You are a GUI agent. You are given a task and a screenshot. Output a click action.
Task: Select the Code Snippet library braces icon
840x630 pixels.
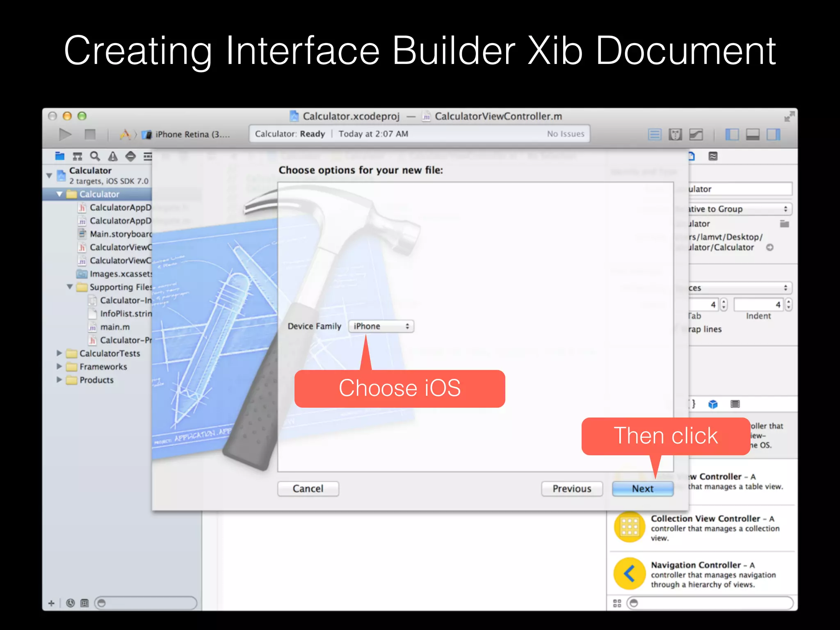click(x=693, y=404)
